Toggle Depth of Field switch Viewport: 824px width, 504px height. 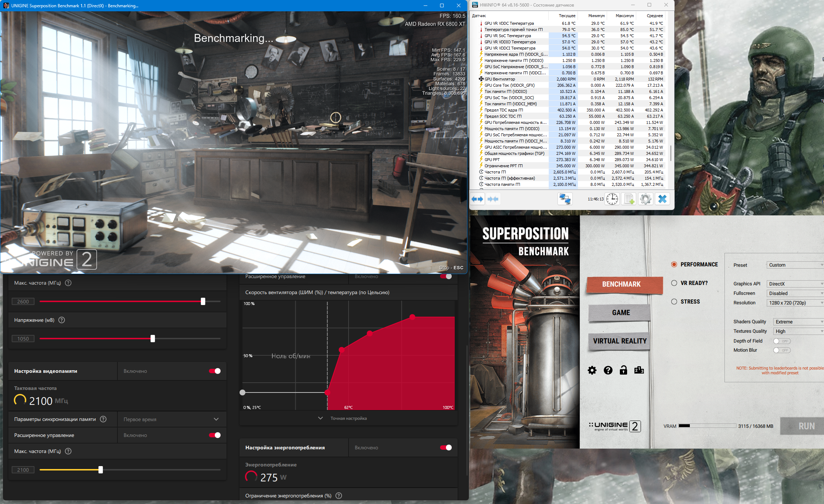point(781,341)
